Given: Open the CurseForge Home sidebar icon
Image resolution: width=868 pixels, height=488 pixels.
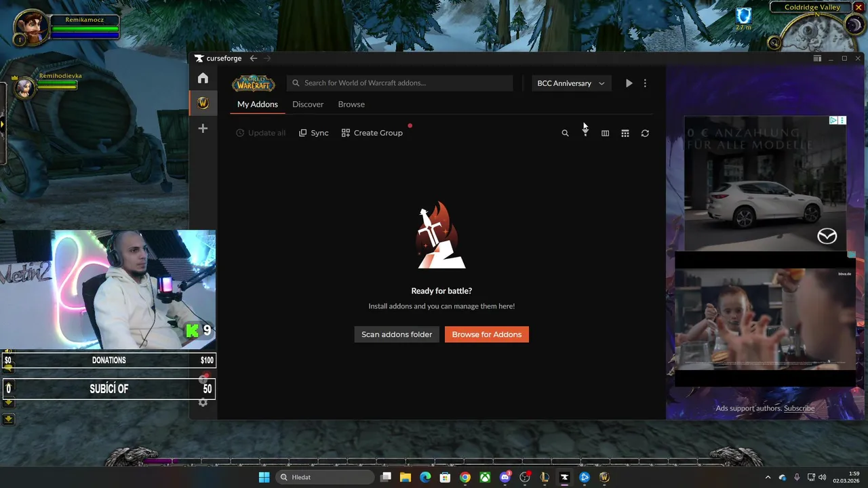Looking at the screenshot, I should click(x=203, y=78).
